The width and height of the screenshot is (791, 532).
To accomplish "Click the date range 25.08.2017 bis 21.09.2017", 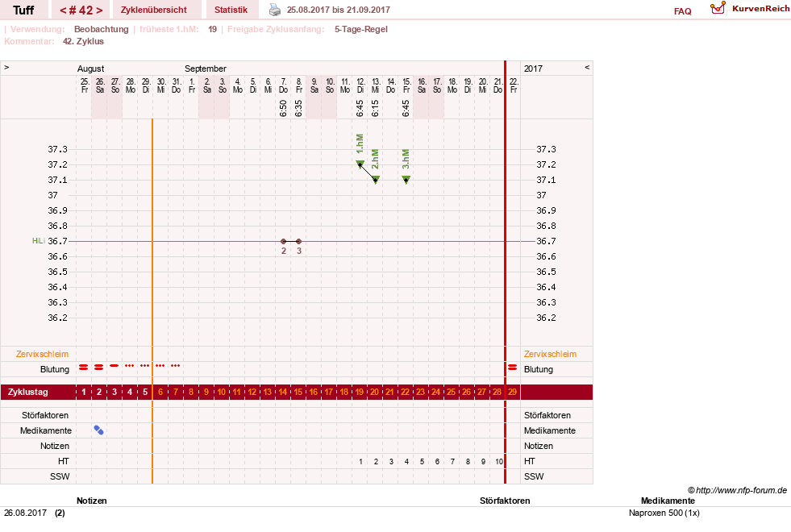I will coord(339,10).
